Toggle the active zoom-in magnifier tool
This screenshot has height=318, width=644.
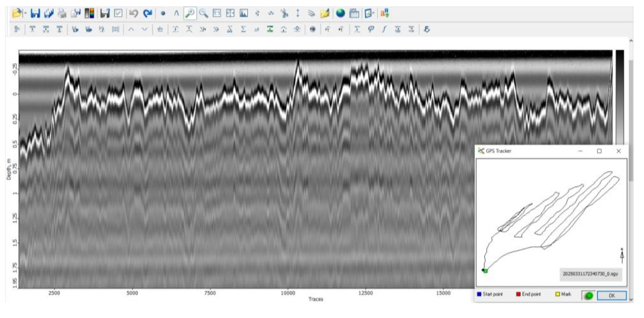190,13
